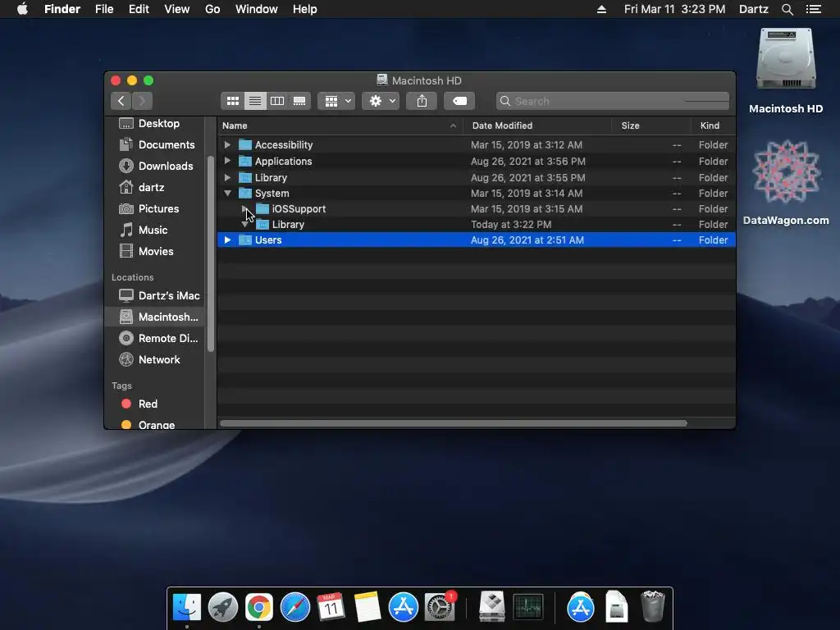Open Pictures in the sidebar
This screenshot has height=630, width=840.
click(x=155, y=208)
